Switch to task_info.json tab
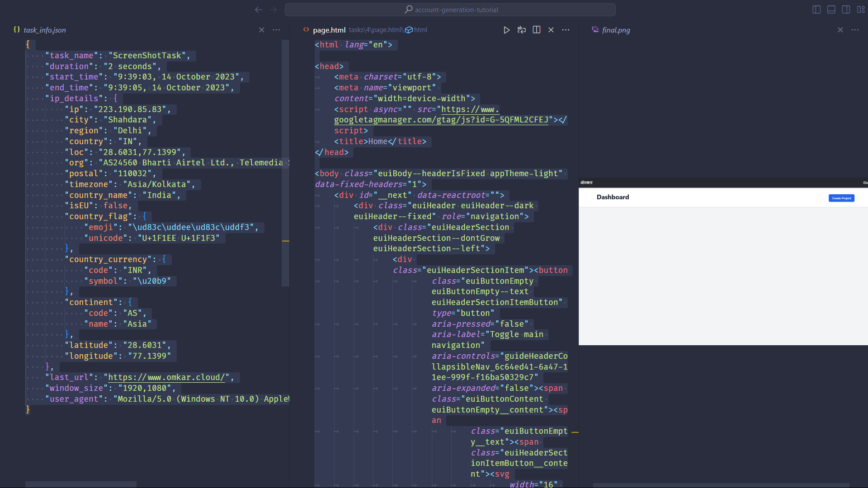Screen dimensions: 868x488 coord(44,30)
